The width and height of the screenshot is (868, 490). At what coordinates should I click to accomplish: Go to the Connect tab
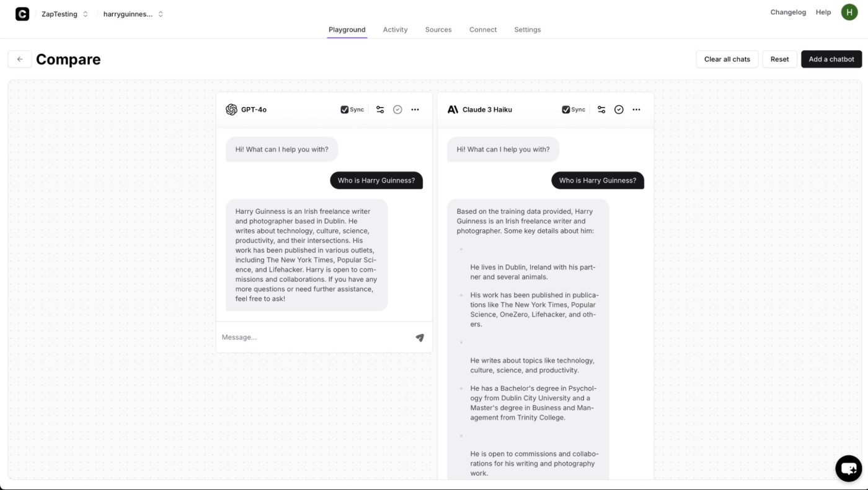[483, 30]
